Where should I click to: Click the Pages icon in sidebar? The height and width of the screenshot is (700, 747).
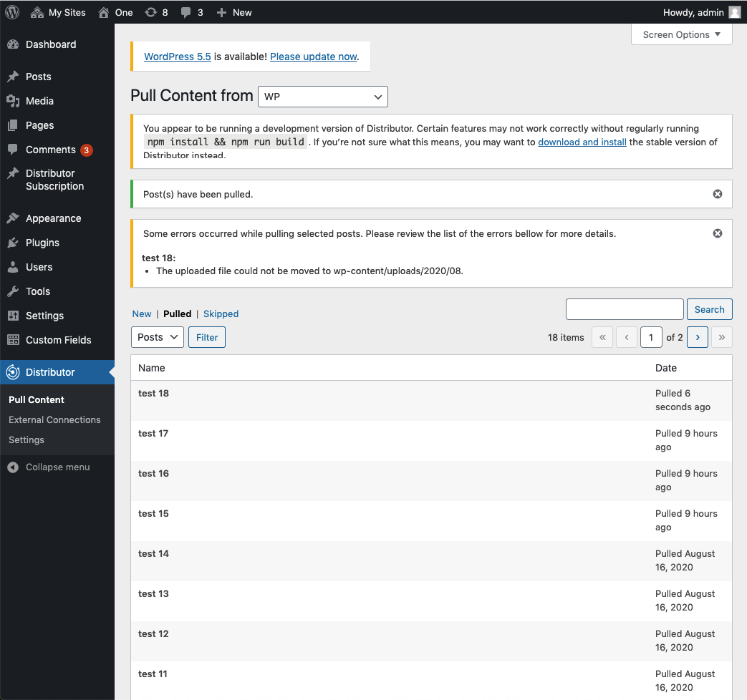point(13,125)
